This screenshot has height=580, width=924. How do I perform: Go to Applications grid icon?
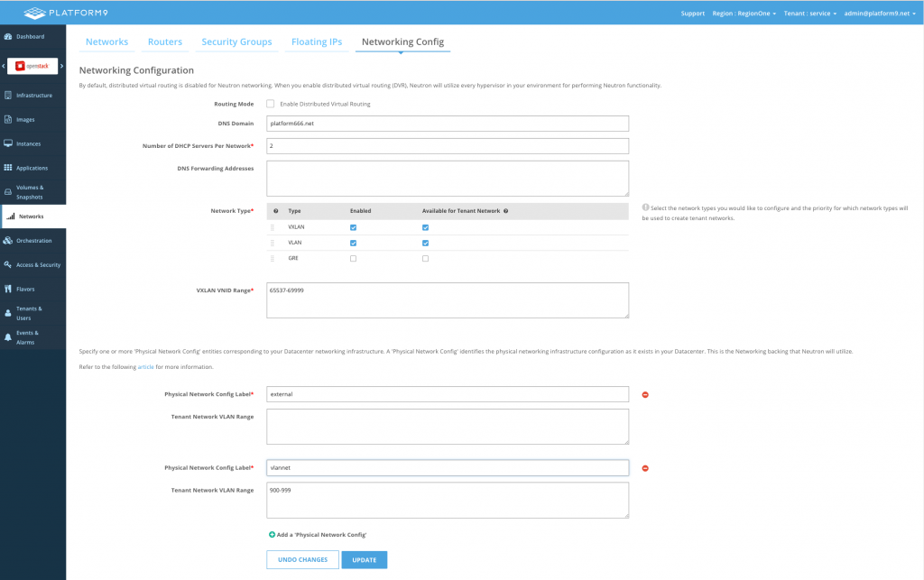tap(8, 168)
